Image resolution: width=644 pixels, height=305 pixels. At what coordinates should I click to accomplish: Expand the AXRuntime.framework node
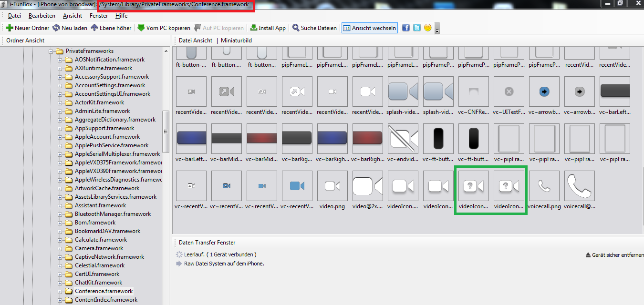click(60, 68)
